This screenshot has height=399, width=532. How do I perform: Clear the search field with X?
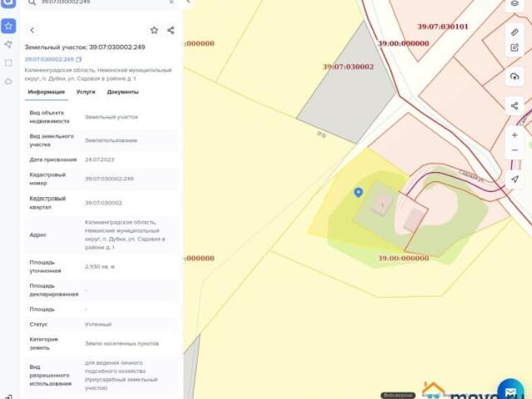click(171, 2)
